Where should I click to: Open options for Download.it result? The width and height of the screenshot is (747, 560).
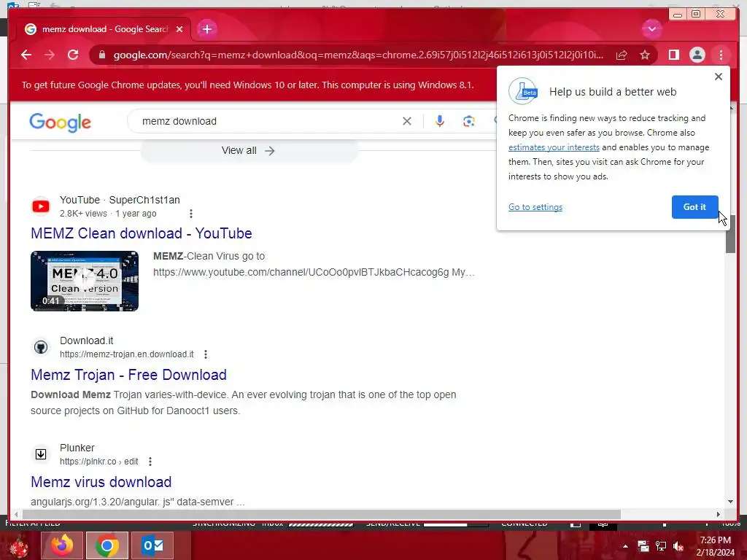[205, 354]
